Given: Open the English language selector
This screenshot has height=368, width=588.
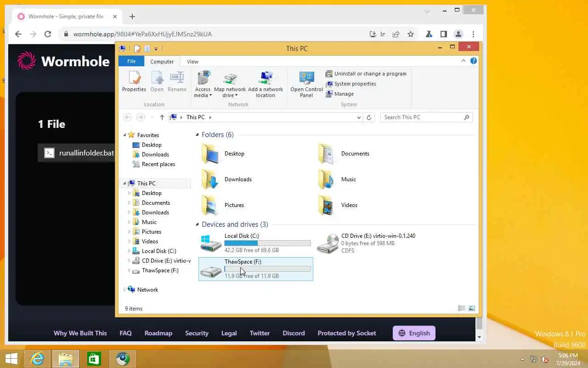Looking at the screenshot, I should (x=414, y=333).
